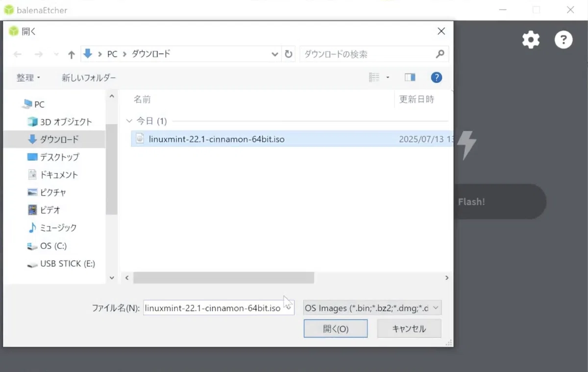The image size is (588, 372).
Task: Open the 整理 menu
Action: click(x=28, y=77)
